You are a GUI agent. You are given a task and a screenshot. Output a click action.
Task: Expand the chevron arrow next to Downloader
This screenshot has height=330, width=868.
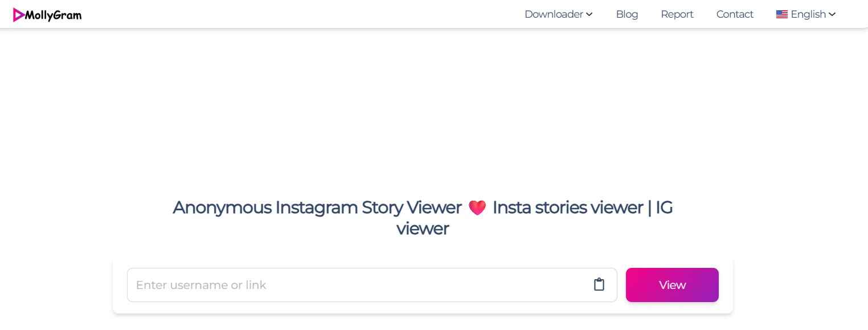589,14
